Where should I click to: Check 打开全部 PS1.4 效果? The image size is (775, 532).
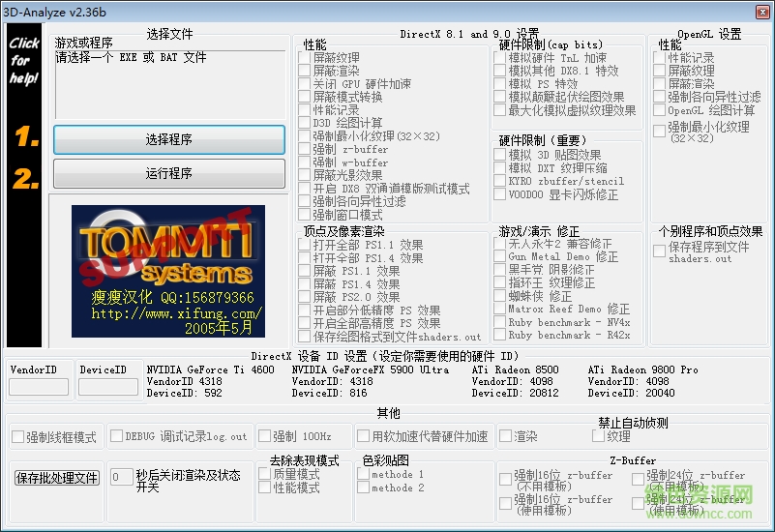305,258
